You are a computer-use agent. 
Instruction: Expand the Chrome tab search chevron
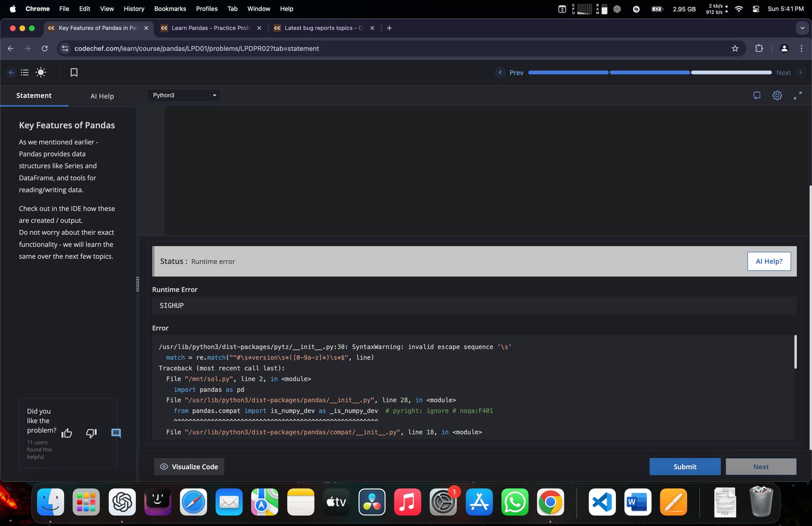(802, 28)
